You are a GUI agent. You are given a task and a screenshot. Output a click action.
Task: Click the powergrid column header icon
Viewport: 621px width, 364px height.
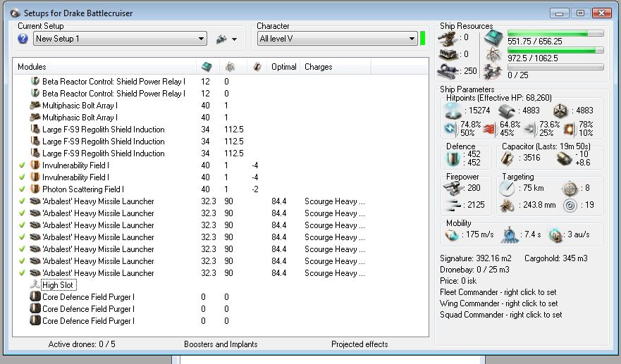click(230, 67)
